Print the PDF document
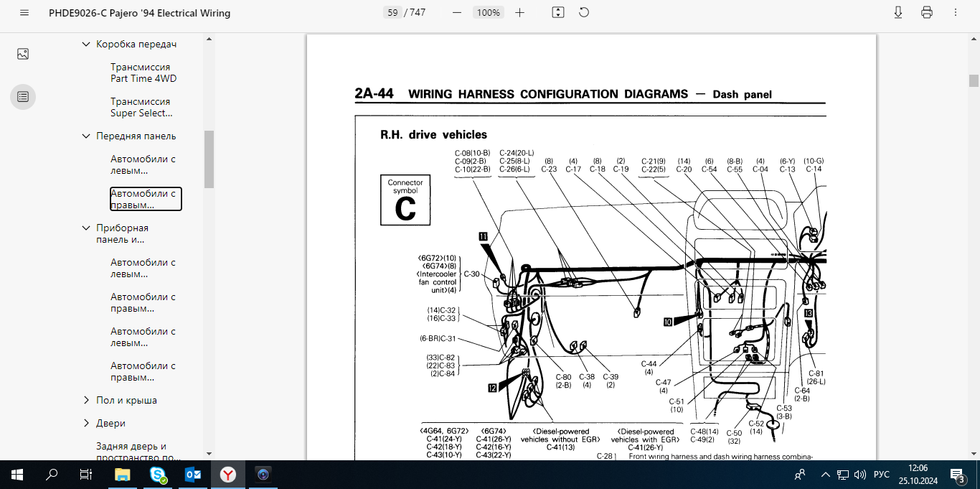The width and height of the screenshot is (980, 489). point(927,12)
